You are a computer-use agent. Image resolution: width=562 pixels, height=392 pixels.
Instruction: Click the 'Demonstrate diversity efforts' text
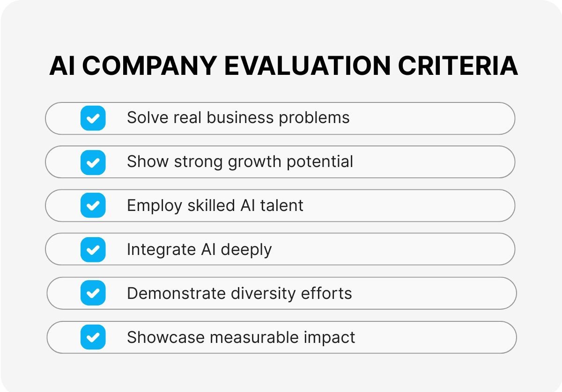pos(239,293)
